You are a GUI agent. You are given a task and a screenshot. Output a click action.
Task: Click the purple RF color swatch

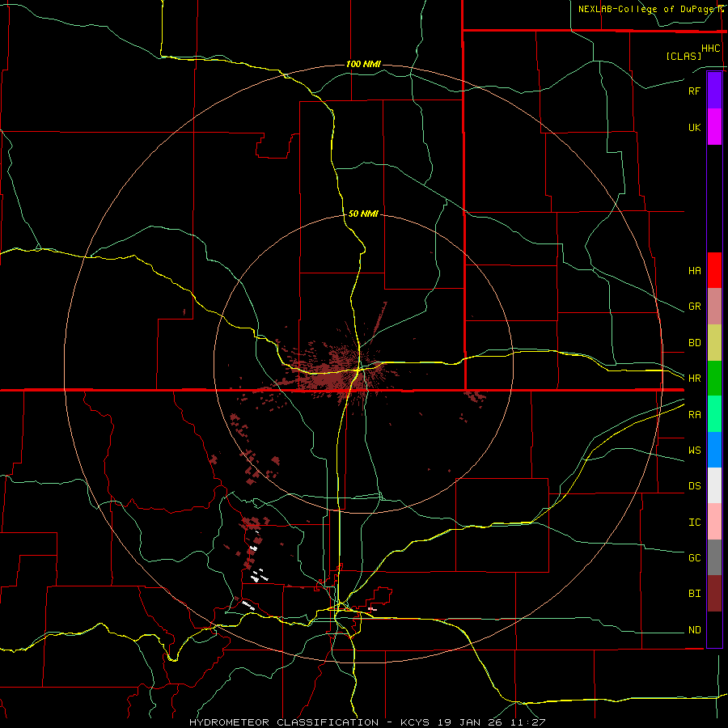click(x=714, y=91)
